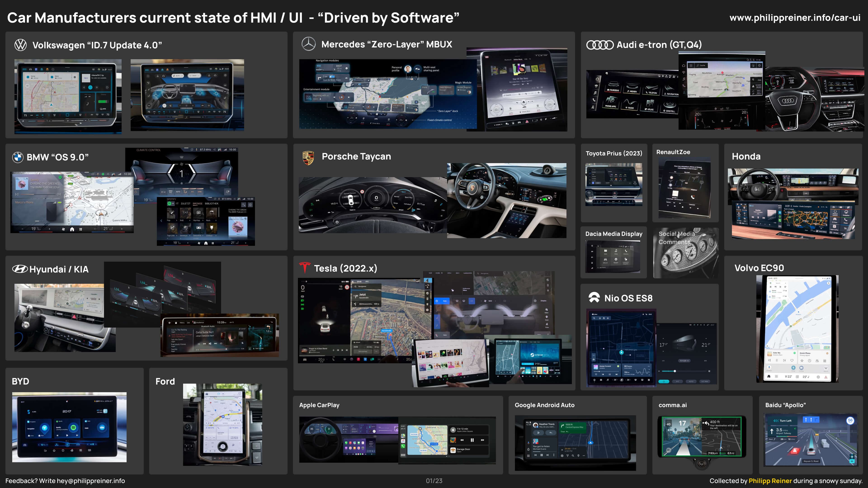868x488 pixels.
Task: Click the 'Honda' heading
Action: [x=746, y=156]
